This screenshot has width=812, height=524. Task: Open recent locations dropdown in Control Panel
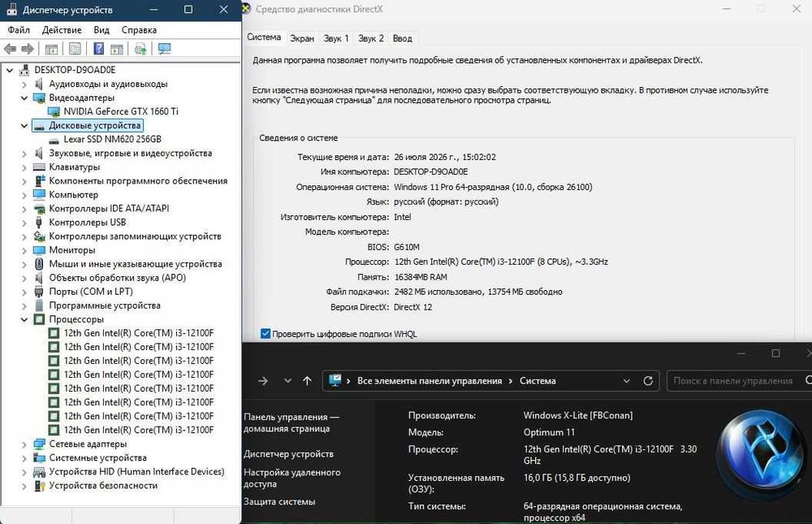pyautogui.click(x=288, y=381)
